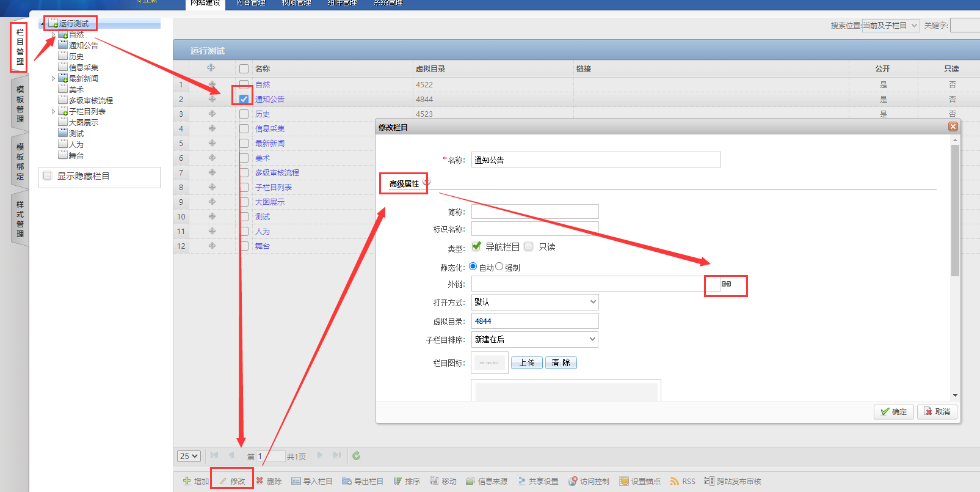The height and width of the screenshot is (492, 980).
Task: Click the 删除 delete toolbar icon
Action: click(x=260, y=481)
